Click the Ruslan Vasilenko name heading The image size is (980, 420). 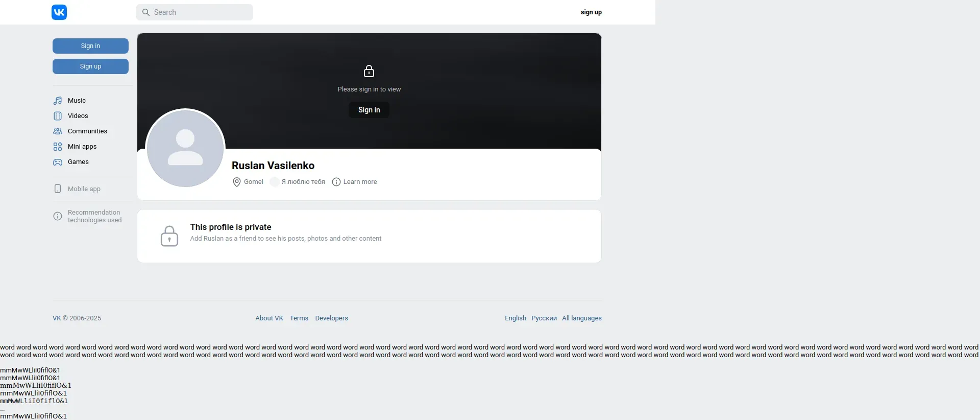[x=273, y=166]
